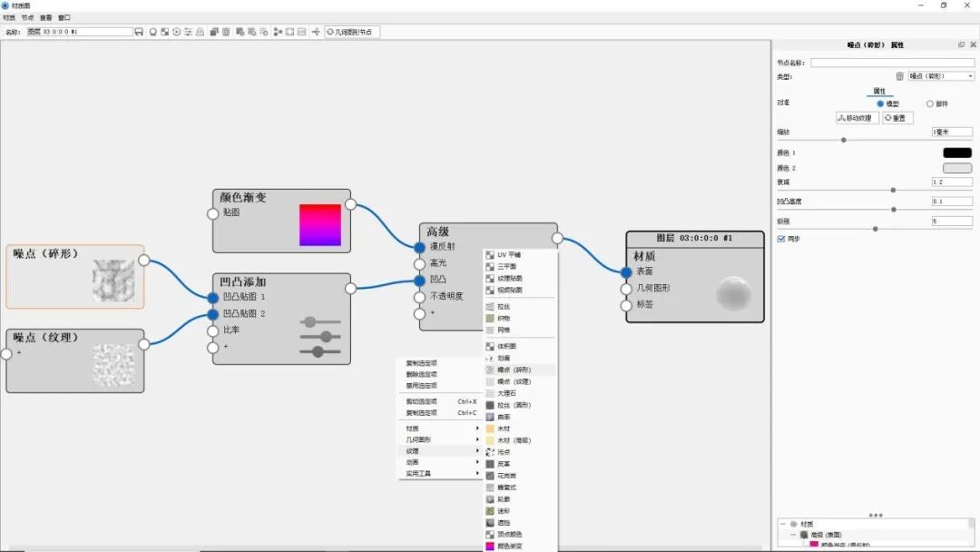Switch to the 属性 tab in the panel

click(x=877, y=92)
